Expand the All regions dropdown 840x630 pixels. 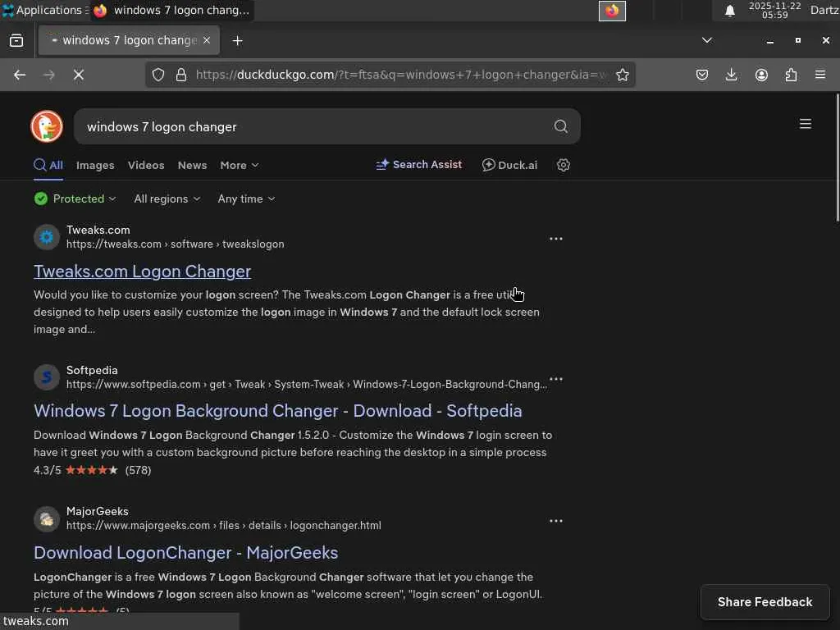(x=167, y=199)
